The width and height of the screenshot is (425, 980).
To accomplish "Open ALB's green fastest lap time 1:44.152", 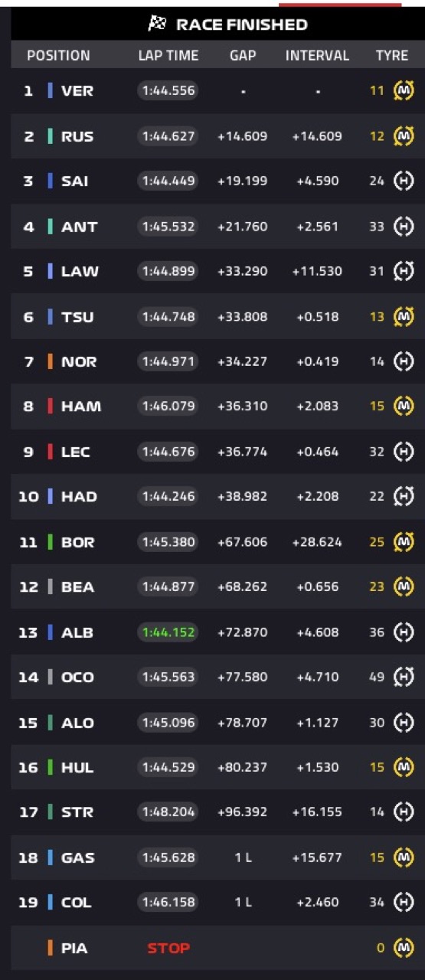I will coord(168,632).
